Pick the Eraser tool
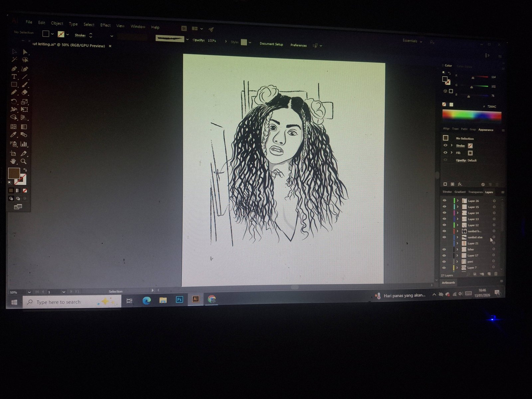 click(24, 92)
